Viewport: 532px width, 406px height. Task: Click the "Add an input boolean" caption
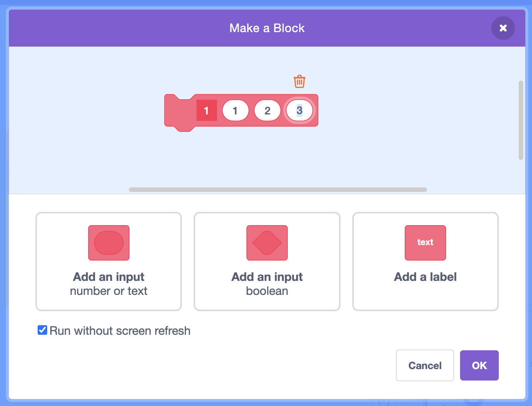click(x=267, y=284)
